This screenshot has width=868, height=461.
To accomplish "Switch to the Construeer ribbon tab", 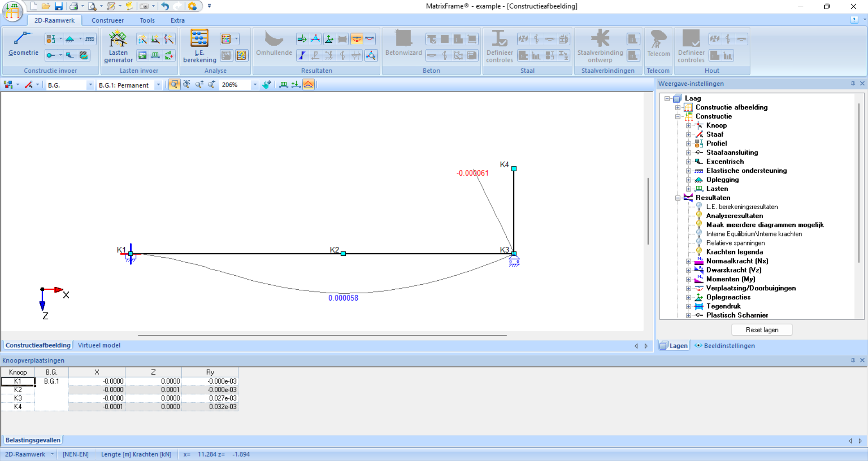I will [x=107, y=20].
